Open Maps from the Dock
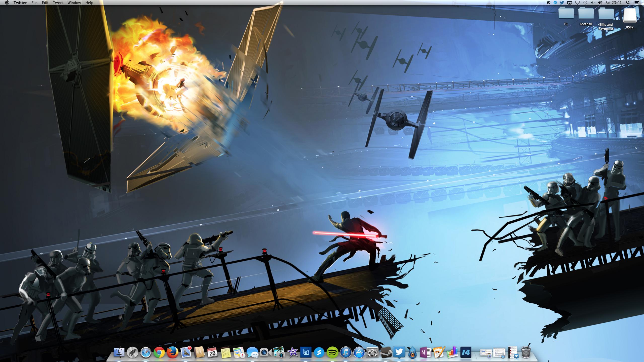644x362 pixels. point(239,352)
